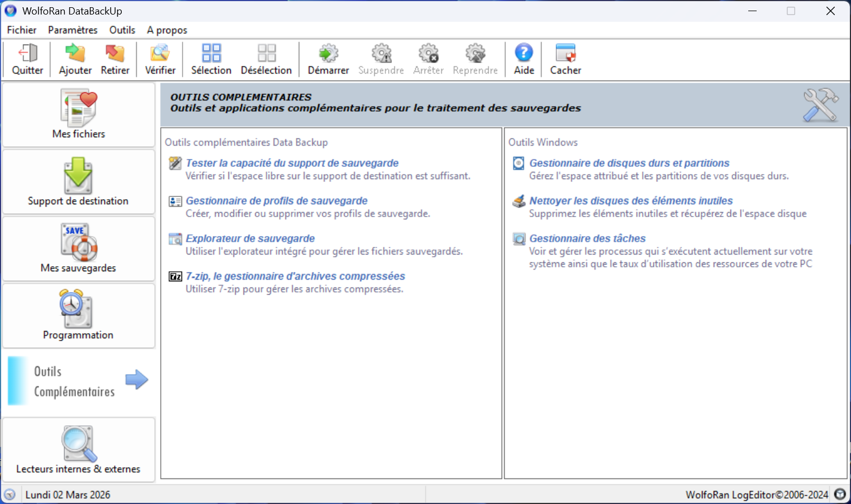The height and width of the screenshot is (504, 851).
Task: Click the Désélection toolbar icon
Action: pyautogui.click(x=266, y=54)
